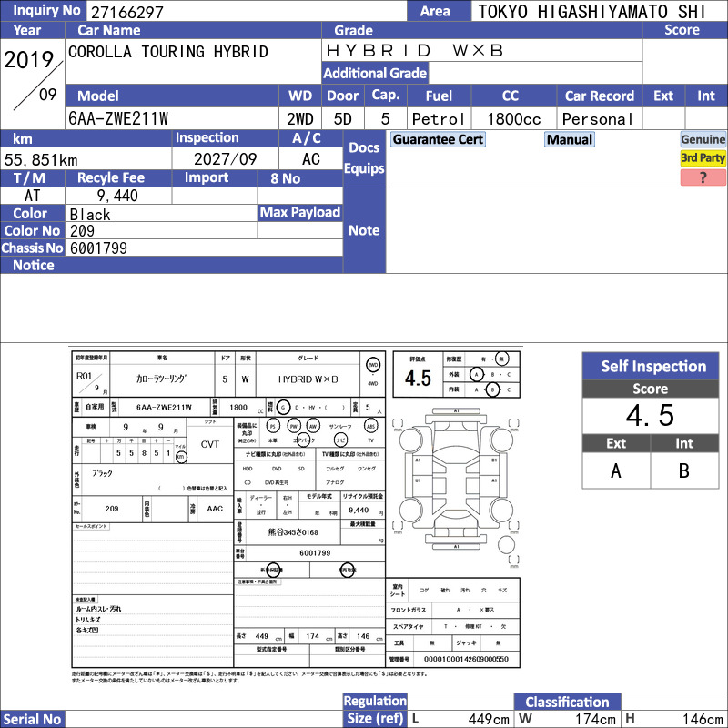Viewport: 728px width, 728px height.
Task: Click the circled exterior grade A
Action: 476,374
